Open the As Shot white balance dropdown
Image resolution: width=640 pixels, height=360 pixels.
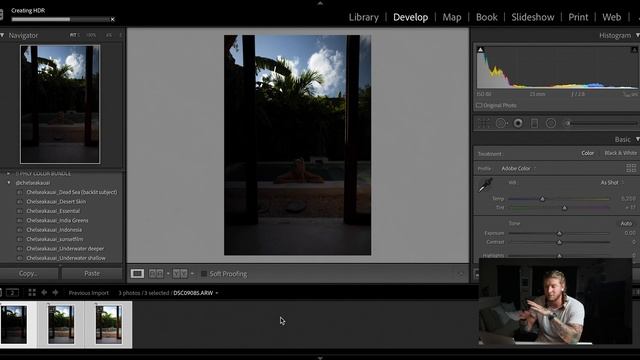pos(612,182)
